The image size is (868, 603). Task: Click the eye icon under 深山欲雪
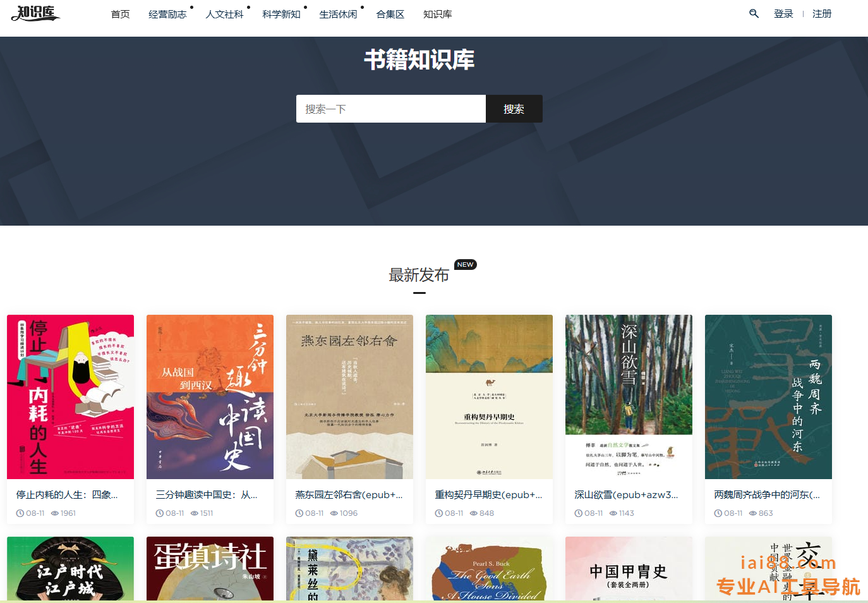click(x=613, y=513)
